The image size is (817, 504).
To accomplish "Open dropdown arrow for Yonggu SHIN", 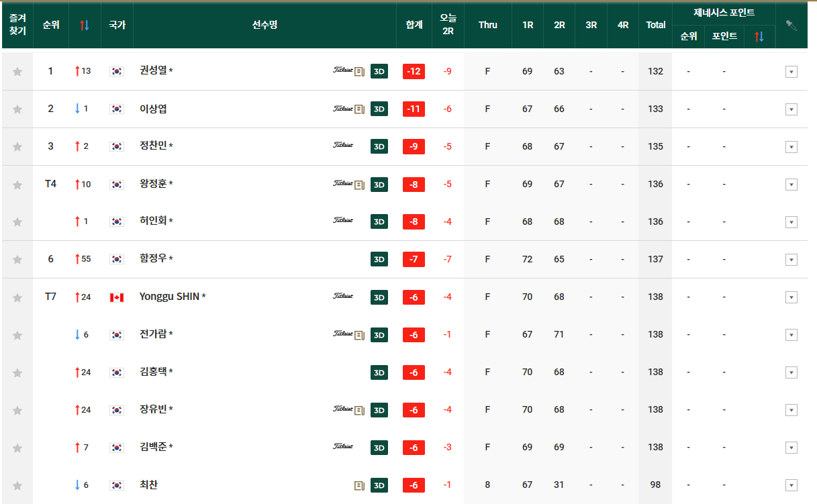I will click(791, 297).
